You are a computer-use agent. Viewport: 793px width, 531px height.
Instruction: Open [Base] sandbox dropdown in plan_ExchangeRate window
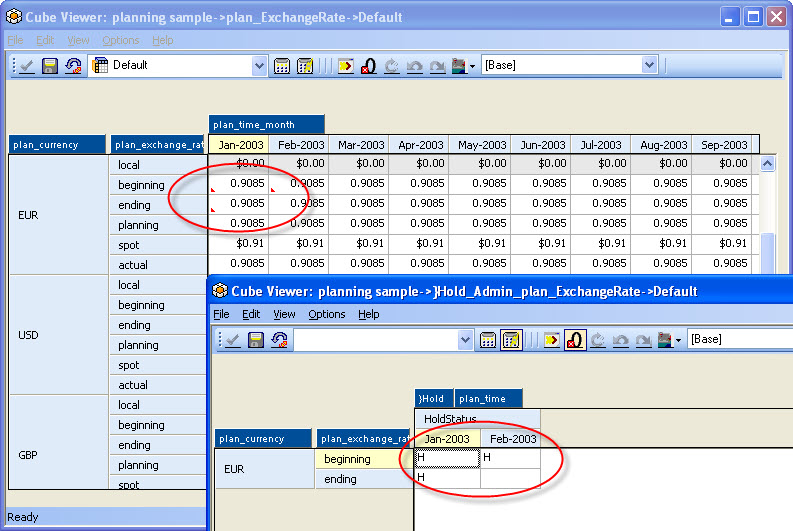pyautogui.click(x=649, y=65)
